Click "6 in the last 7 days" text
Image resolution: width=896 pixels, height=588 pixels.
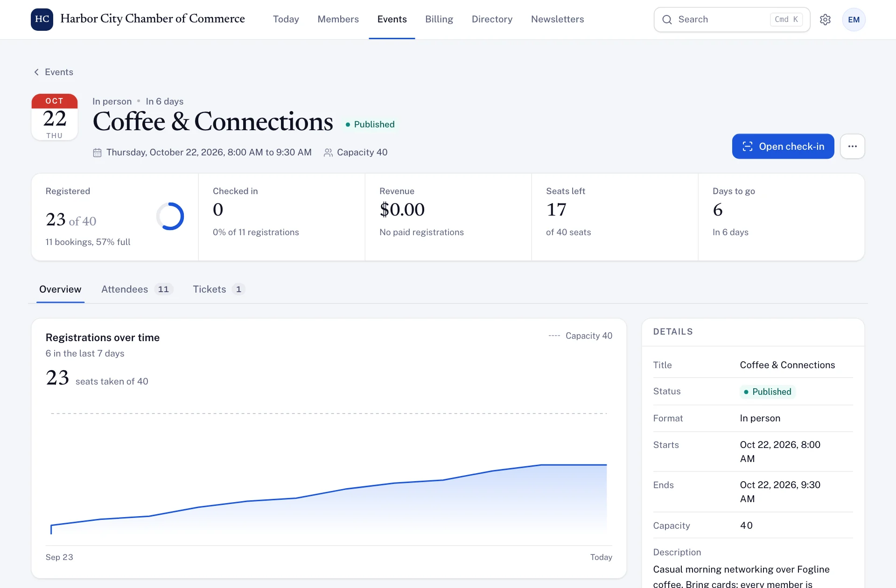[85, 353]
